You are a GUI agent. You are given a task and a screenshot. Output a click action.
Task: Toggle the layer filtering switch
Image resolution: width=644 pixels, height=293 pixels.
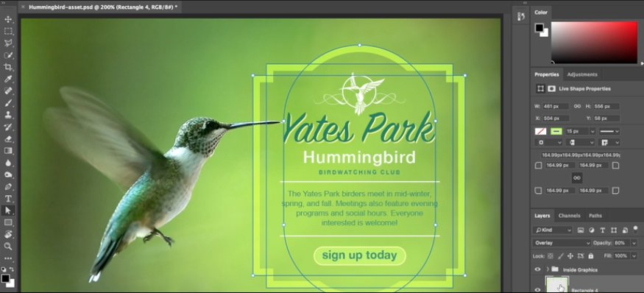(636, 229)
